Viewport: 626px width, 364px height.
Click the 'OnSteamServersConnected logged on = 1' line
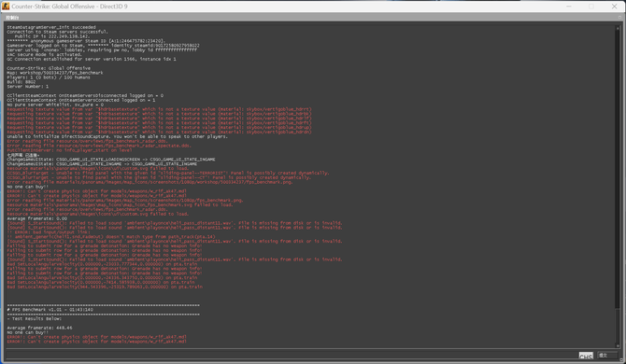coord(81,100)
